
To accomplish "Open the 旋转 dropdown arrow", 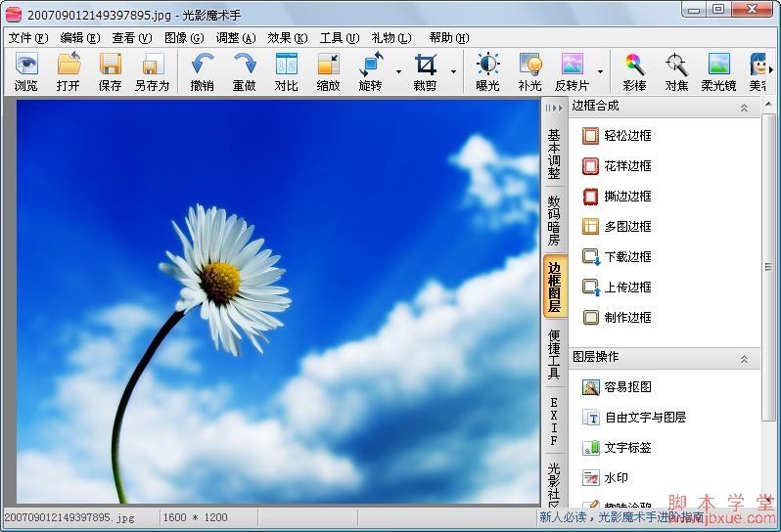I will (398, 71).
